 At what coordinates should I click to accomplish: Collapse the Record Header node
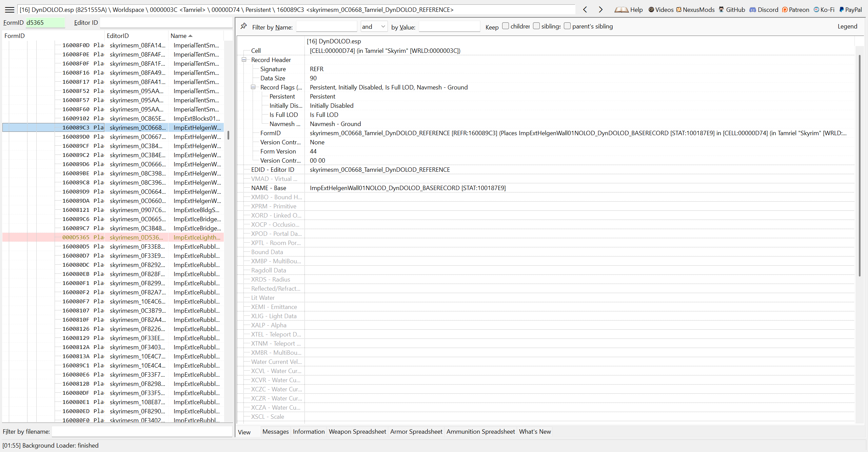(244, 60)
